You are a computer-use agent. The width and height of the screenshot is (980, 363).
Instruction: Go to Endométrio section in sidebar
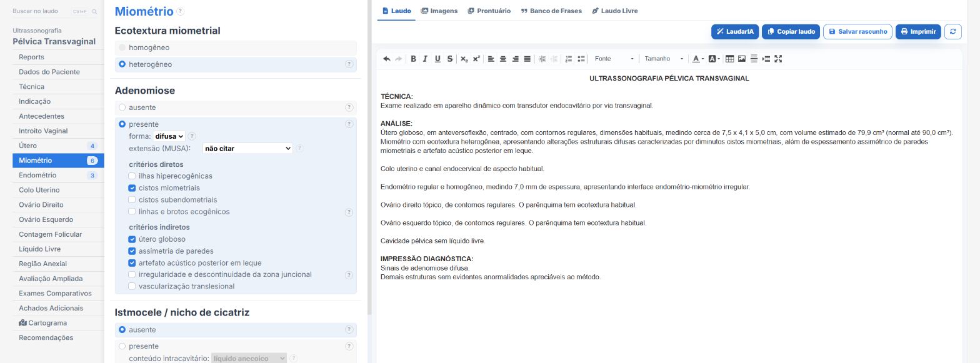(58, 176)
